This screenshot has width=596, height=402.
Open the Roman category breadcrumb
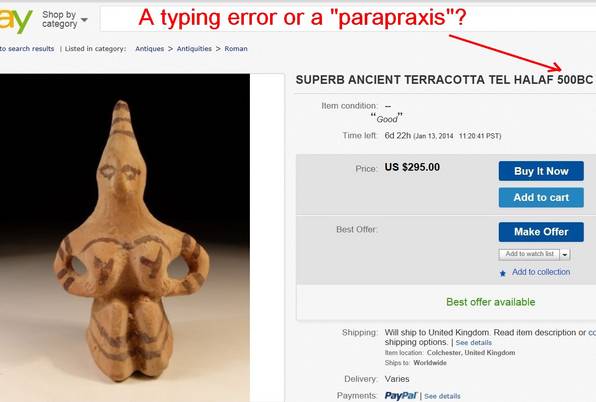[x=236, y=49]
